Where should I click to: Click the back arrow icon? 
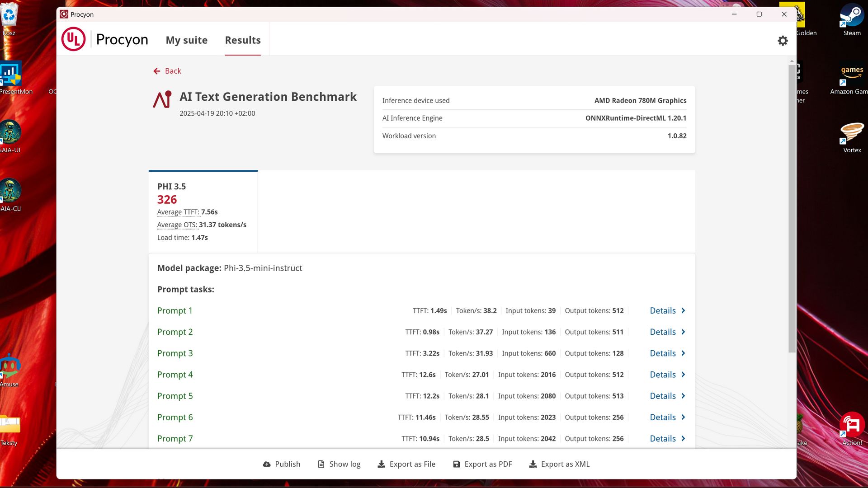pos(157,71)
